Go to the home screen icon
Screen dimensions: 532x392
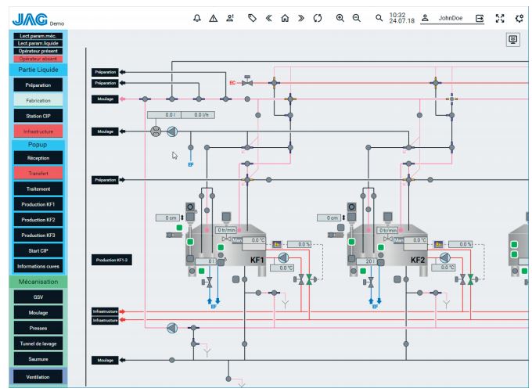coord(288,16)
